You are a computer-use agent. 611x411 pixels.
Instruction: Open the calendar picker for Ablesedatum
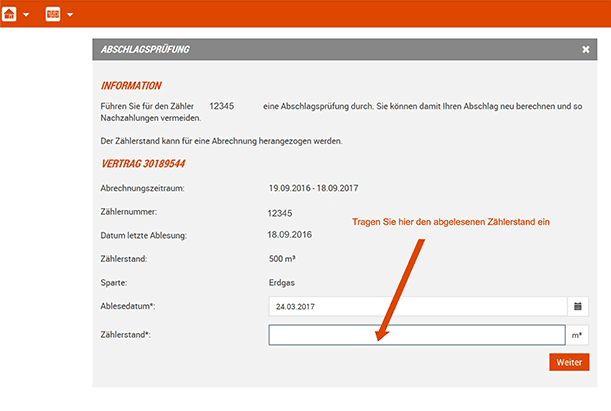pyautogui.click(x=577, y=306)
